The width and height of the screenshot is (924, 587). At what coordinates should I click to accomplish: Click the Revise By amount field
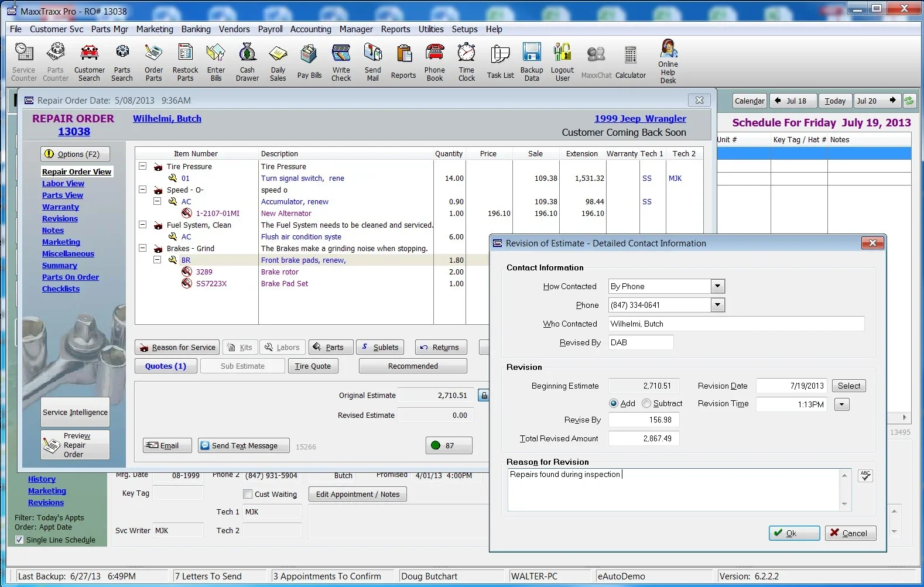[x=644, y=420]
